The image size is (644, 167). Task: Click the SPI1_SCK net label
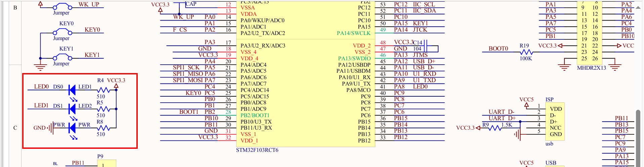pyautogui.click(x=186, y=68)
